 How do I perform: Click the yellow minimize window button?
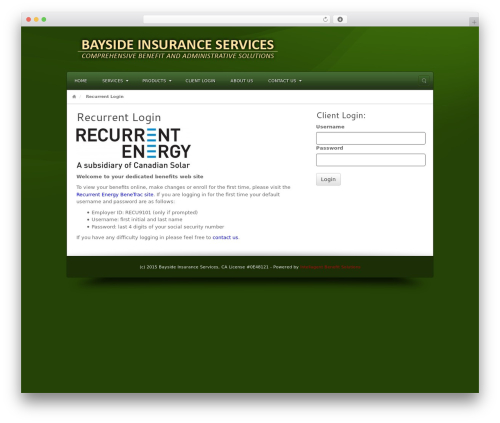(36, 19)
